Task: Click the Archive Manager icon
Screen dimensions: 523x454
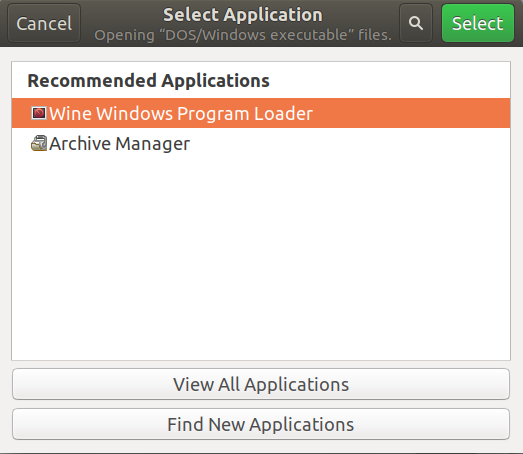Action: [x=39, y=143]
